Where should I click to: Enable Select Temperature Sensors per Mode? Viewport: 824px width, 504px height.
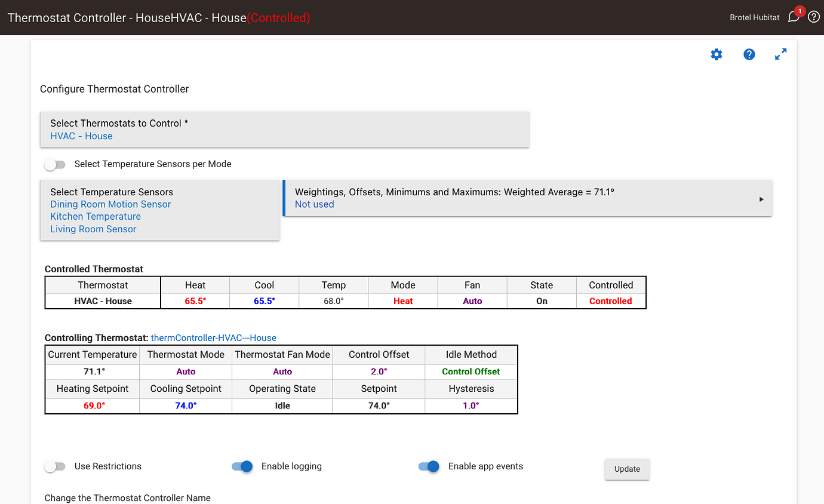pyautogui.click(x=55, y=164)
